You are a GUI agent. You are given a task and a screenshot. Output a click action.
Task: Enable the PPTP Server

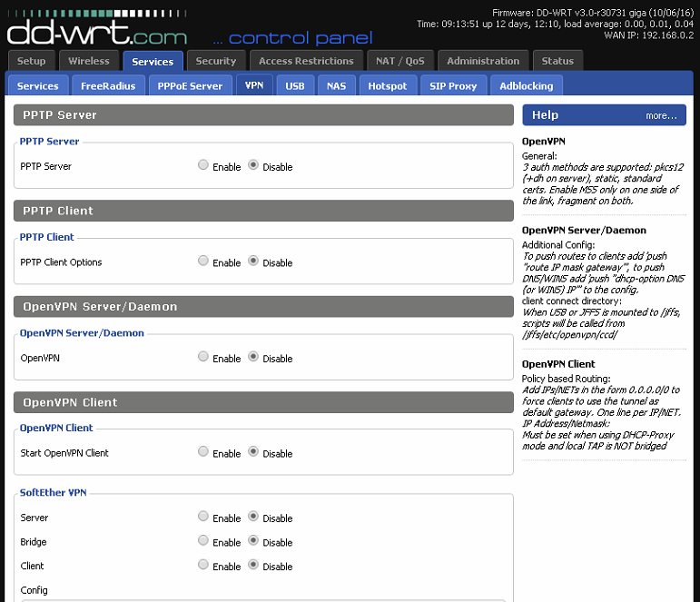coord(203,164)
